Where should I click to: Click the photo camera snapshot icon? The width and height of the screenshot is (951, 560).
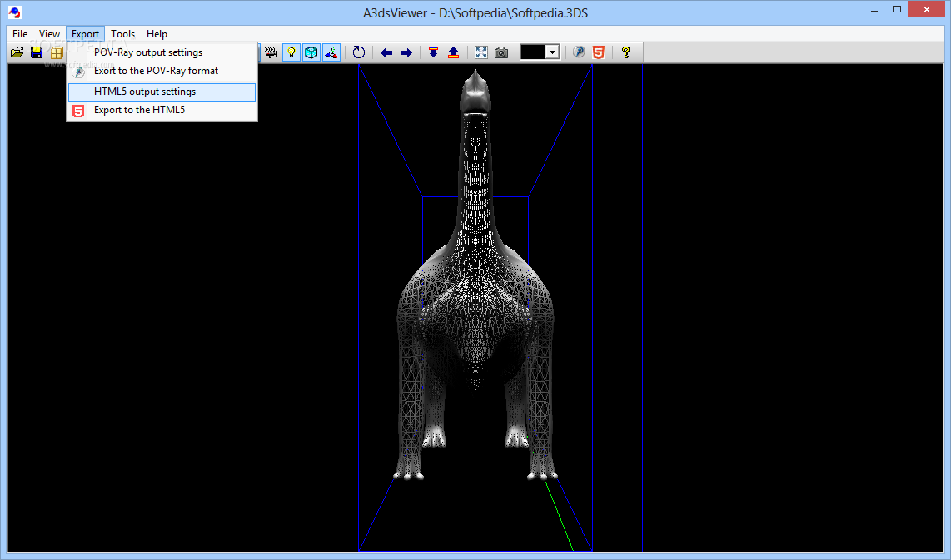pos(501,52)
